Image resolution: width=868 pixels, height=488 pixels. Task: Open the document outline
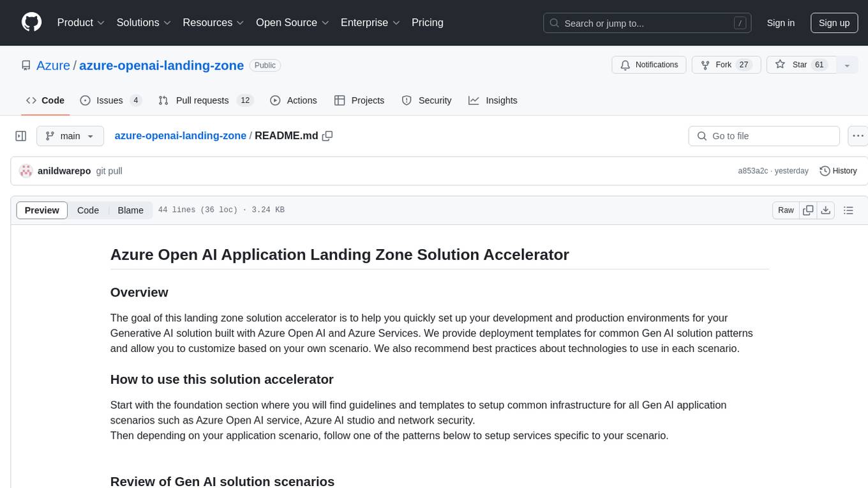click(x=849, y=210)
